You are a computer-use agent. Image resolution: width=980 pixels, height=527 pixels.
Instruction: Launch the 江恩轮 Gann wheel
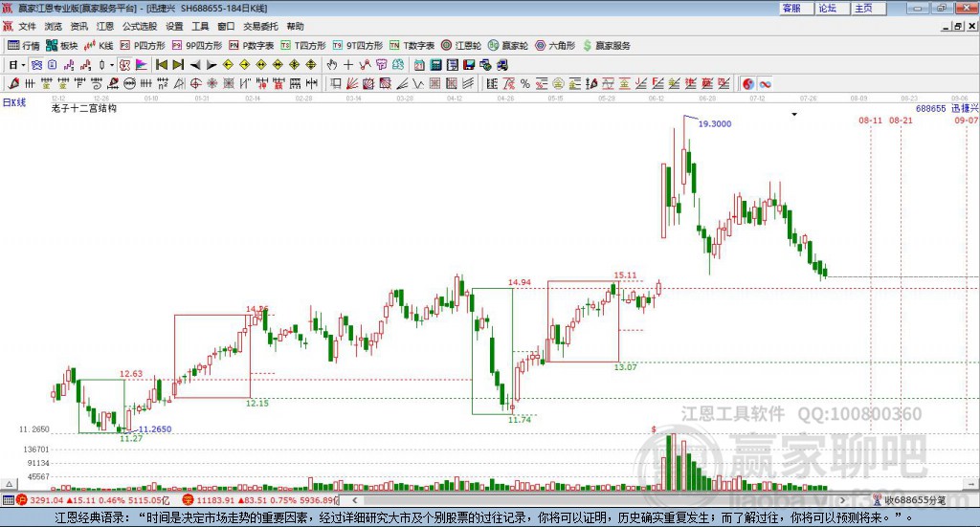[x=461, y=46]
